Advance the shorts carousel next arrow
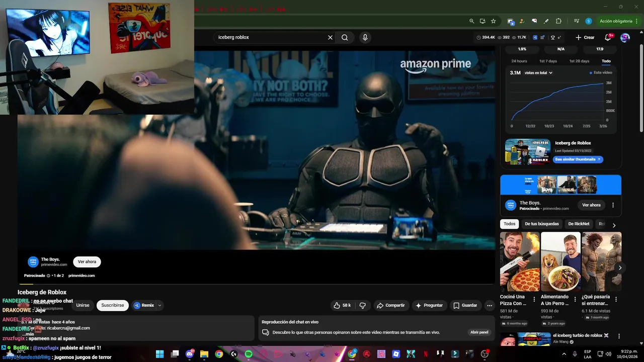The image size is (644, 362). click(x=620, y=268)
